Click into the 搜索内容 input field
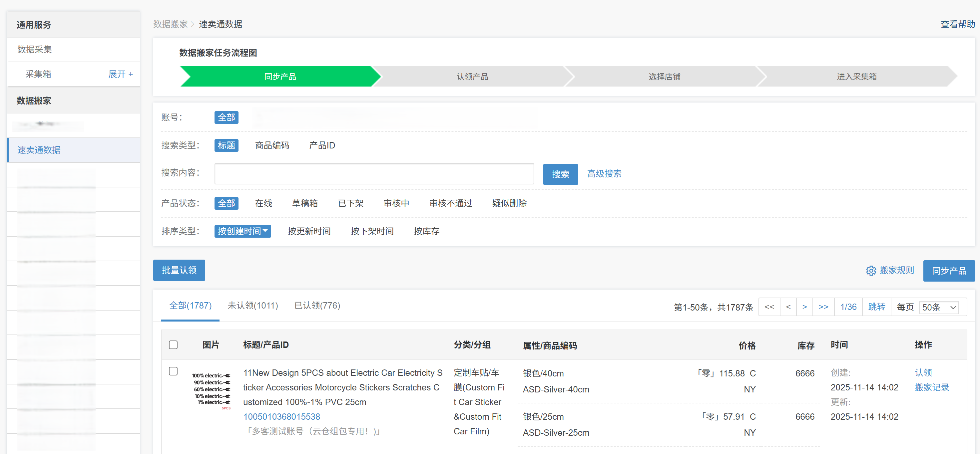The image size is (980, 454). (374, 174)
